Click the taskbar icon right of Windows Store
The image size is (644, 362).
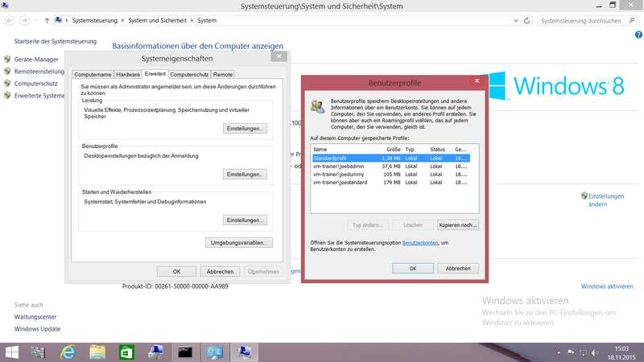[155, 352]
